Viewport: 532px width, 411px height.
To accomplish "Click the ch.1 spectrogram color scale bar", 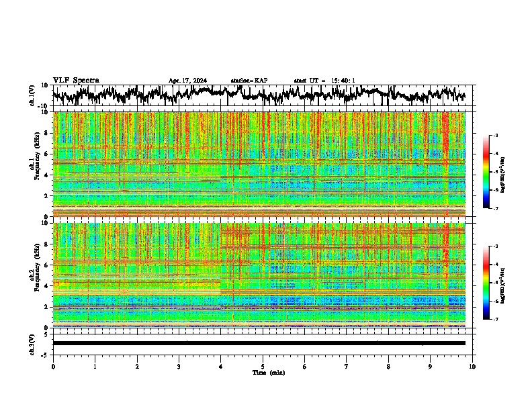I will point(486,172).
